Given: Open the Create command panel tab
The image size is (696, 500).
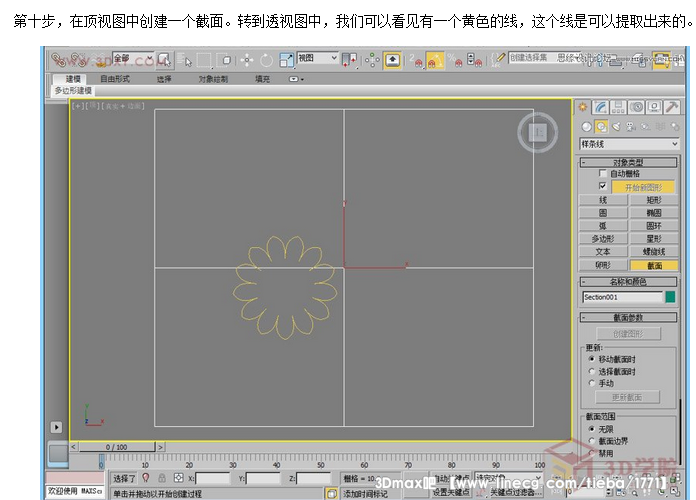Looking at the screenshot, I should tap(583, 107).
